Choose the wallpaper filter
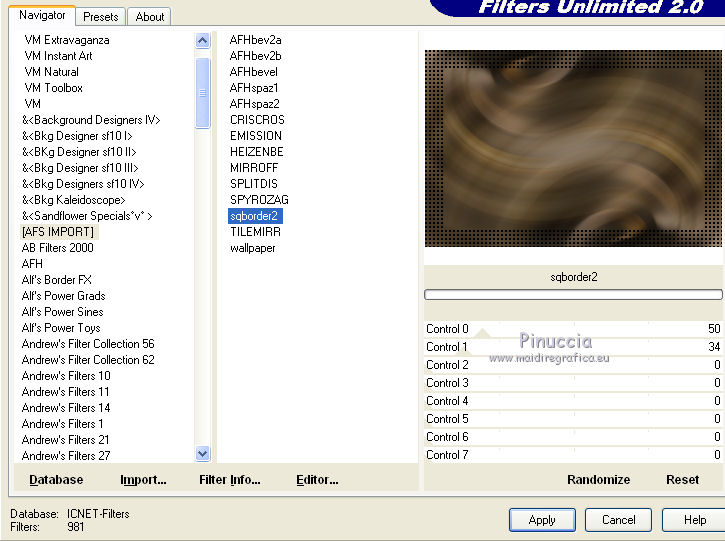The width and height of the screenshot is (725, 541). click(252, 248)
